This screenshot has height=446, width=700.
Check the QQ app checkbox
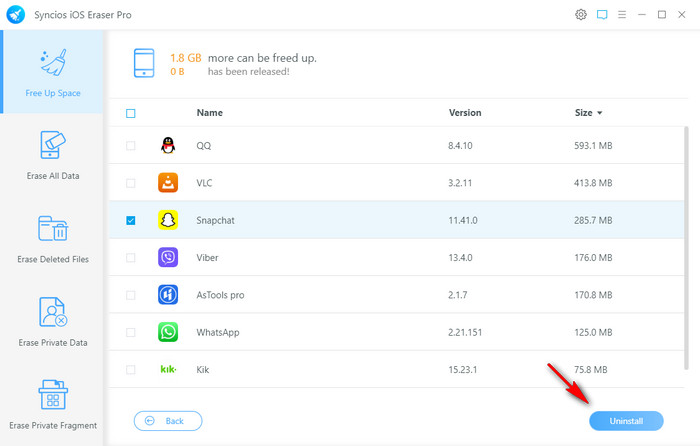coord(130,146)
